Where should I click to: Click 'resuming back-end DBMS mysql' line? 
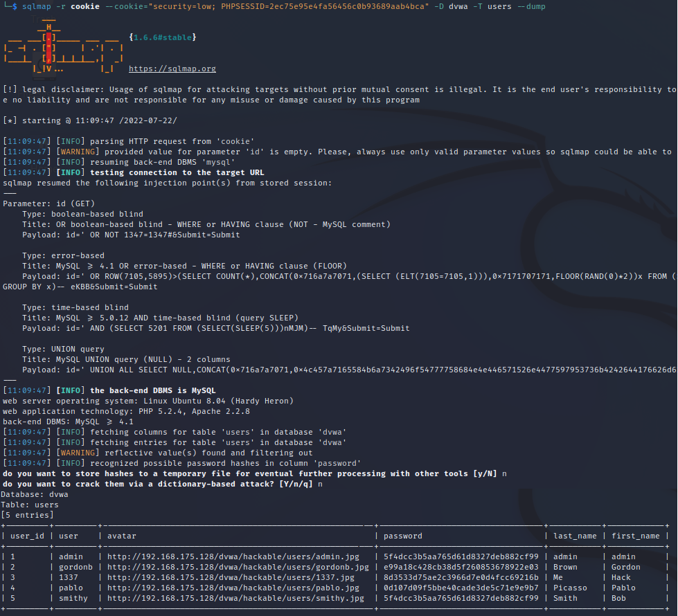coord(119,162)
